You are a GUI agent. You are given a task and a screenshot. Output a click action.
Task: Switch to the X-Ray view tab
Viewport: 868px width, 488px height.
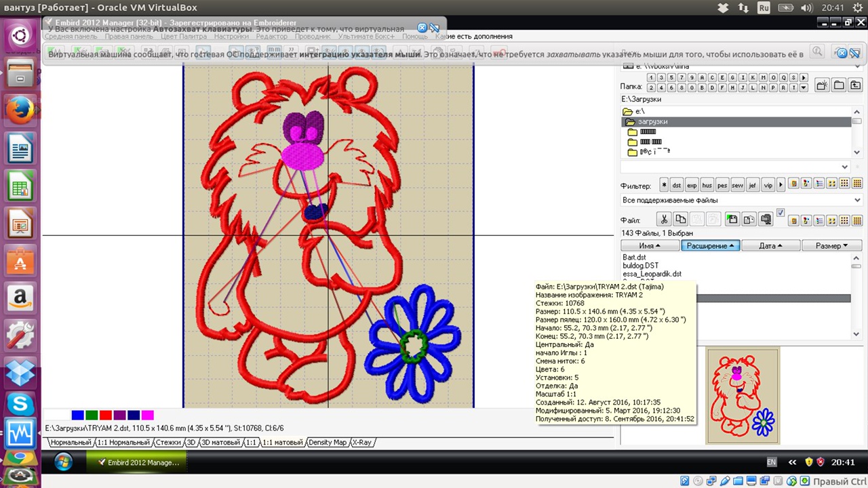pyautogui.click(x=361, y=443)
